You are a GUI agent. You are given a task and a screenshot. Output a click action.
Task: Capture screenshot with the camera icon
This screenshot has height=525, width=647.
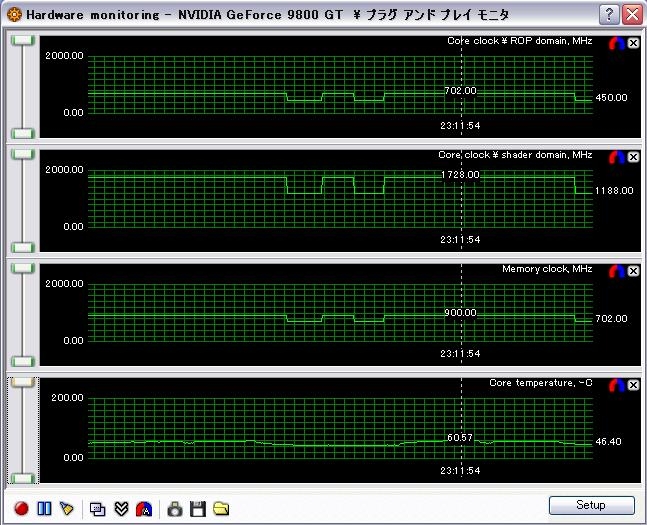(x=175, y=509)
